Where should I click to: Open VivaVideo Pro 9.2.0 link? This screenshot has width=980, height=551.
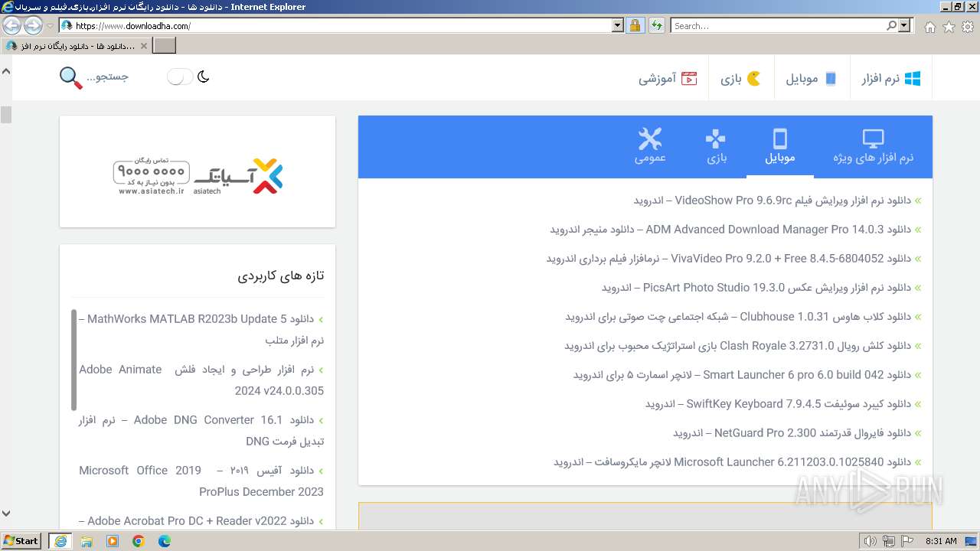728,259
